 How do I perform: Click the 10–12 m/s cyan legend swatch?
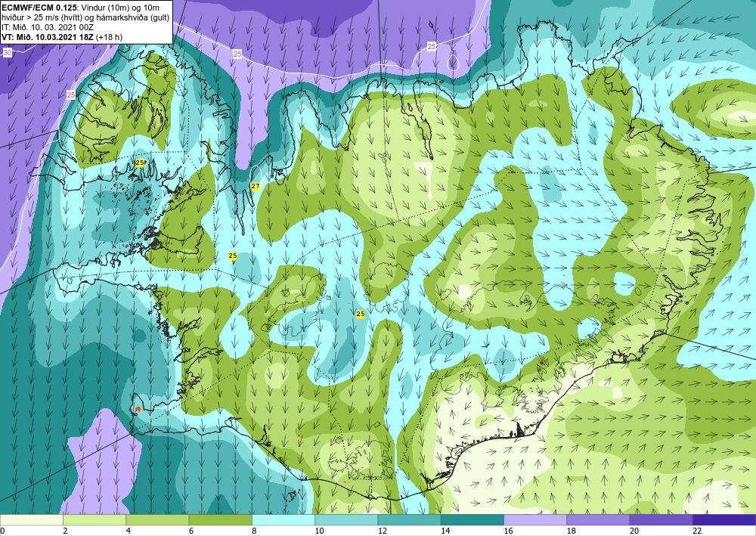point(346,520)
